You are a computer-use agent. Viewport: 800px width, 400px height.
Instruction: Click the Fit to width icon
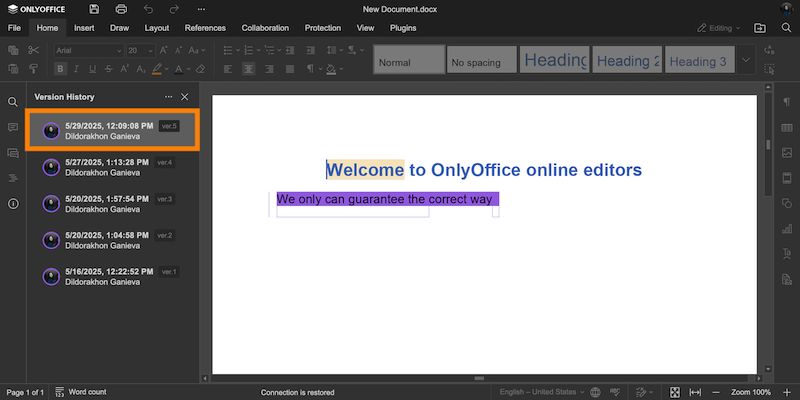[x=695, y=392]
